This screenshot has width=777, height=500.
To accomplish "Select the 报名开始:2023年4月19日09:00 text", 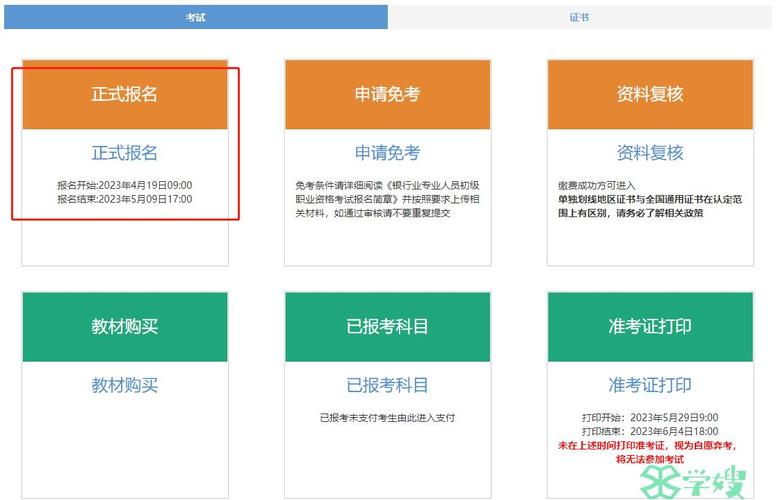I will tap(124, 185).
